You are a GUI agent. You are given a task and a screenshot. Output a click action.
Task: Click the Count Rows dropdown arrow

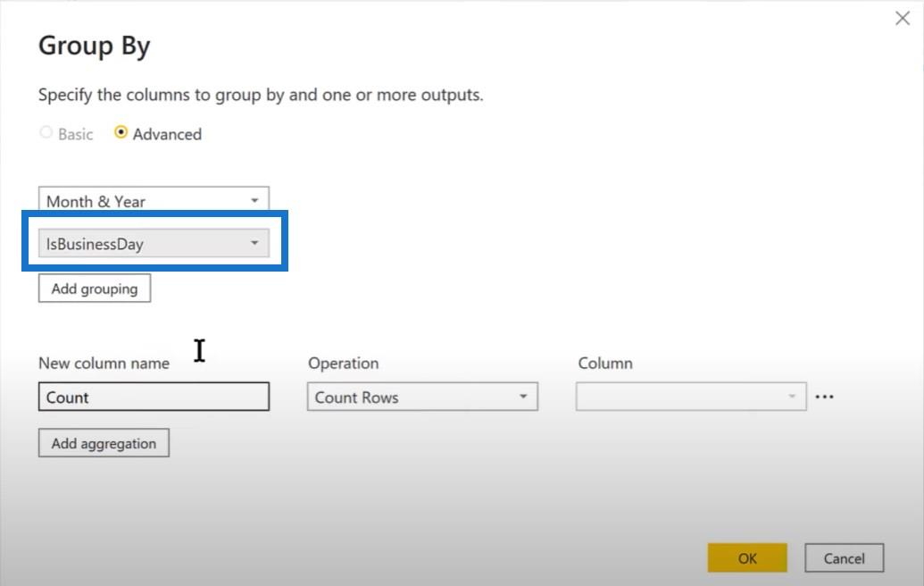(522, 396)
